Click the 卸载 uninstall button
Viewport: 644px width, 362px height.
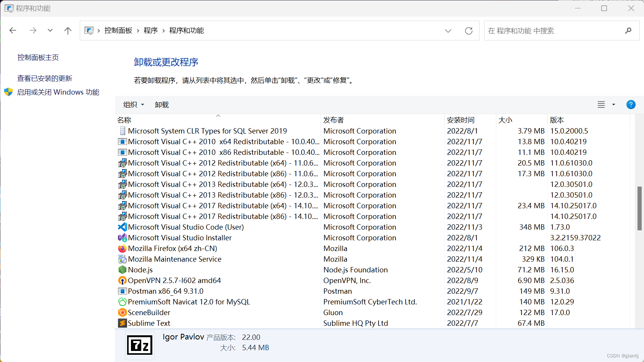pos(161,105)
